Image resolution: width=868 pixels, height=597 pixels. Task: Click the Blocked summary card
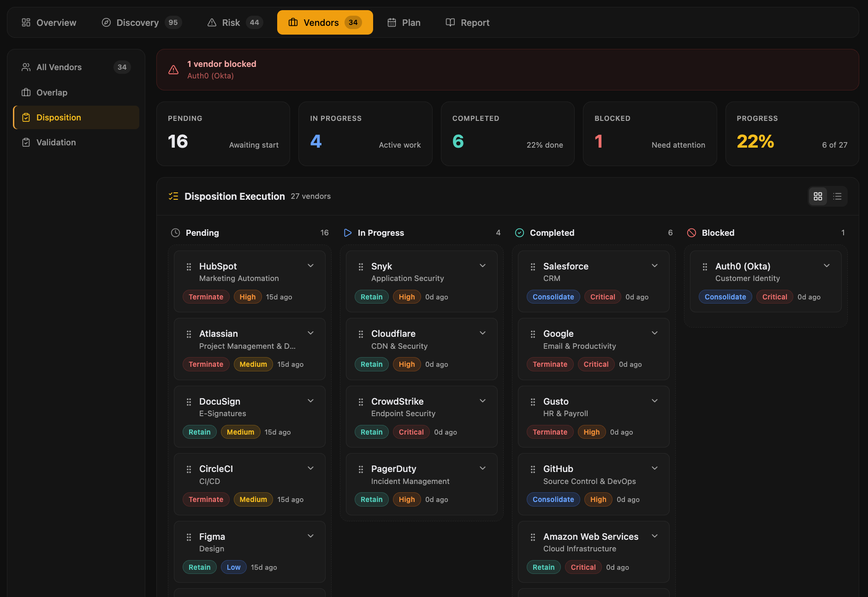click(650, 134)
